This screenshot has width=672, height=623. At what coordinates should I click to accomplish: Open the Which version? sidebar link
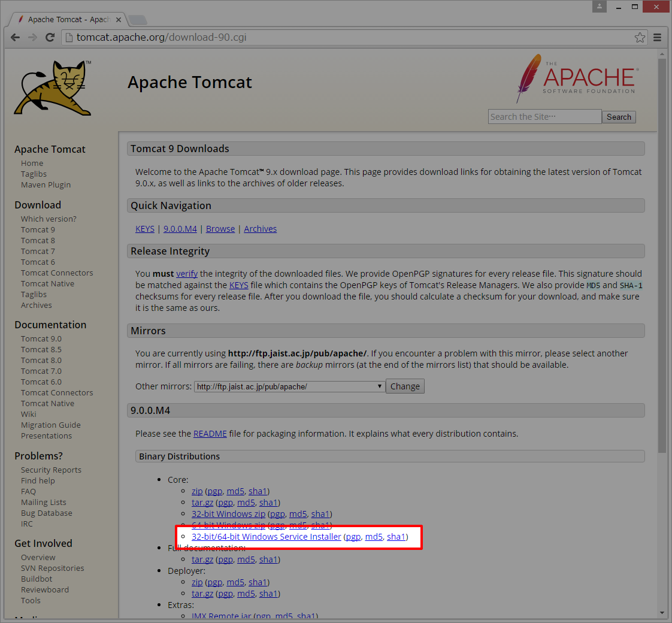click(x=48, y=219)
